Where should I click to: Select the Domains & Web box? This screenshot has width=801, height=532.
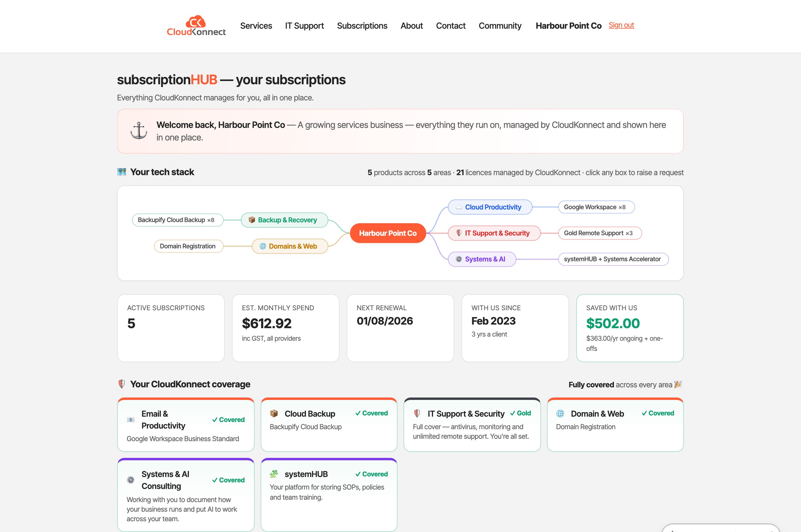[290, 246]
